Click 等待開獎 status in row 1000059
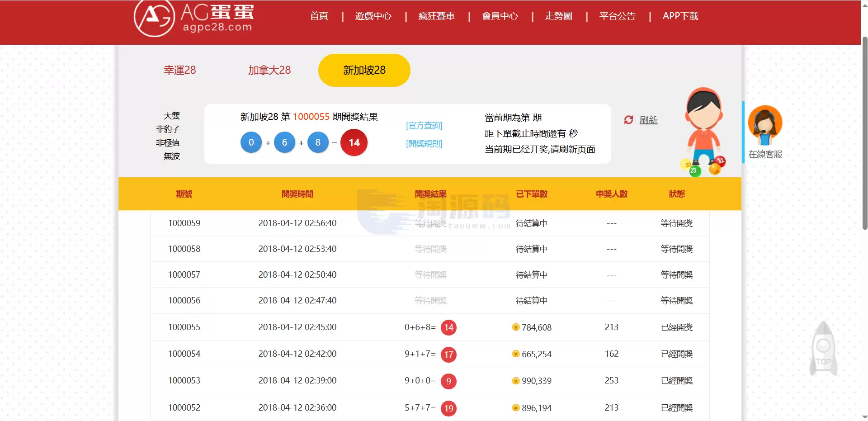Screen dimensions: 868x421 coord(677,223)
